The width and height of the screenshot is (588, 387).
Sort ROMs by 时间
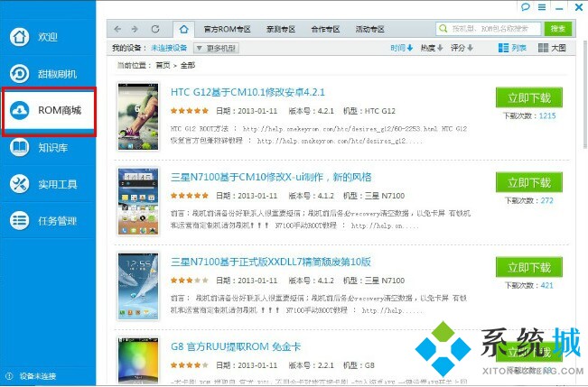click(401, 48)
